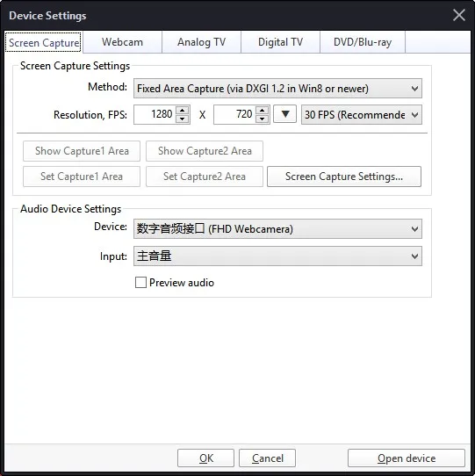The width and height of the screenshot is (475, 476).
Task: Click the Cancel button
Action: [x=268, y=458]
